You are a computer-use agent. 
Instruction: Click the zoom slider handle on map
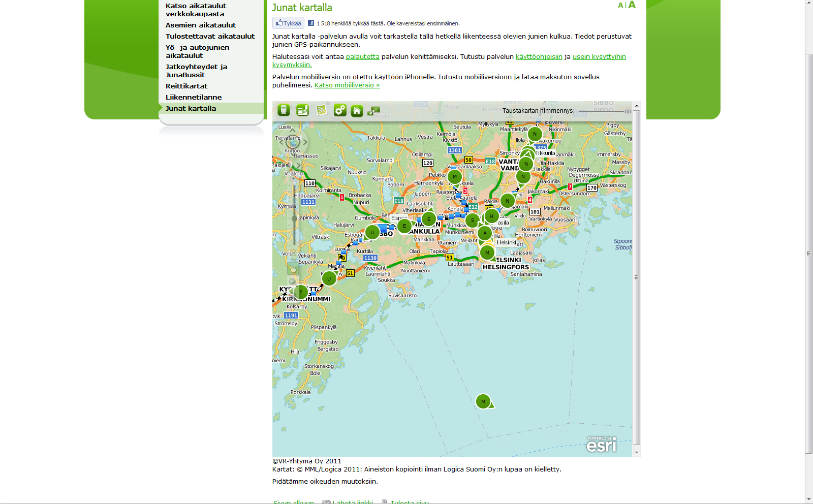pyautogui.click(x=294, y=218)
